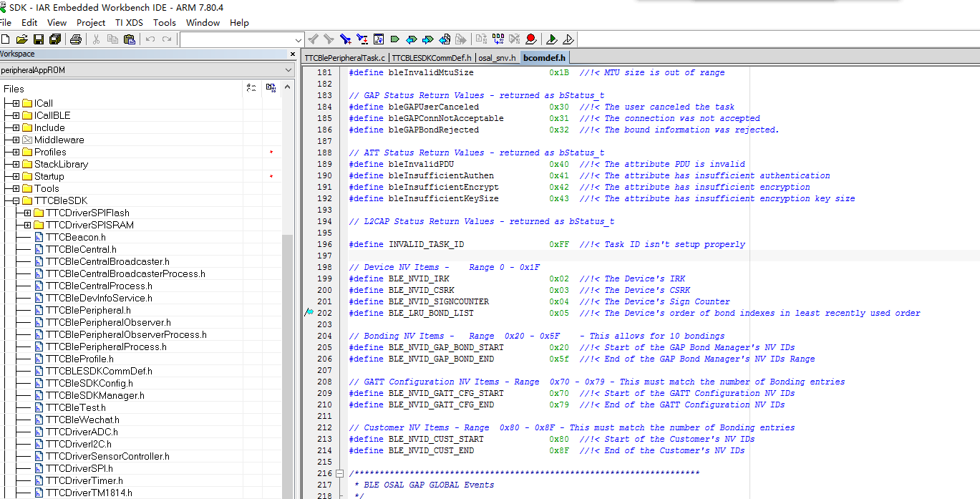
Task: Expand the Include folder
Action: click(x=16, y=127)
